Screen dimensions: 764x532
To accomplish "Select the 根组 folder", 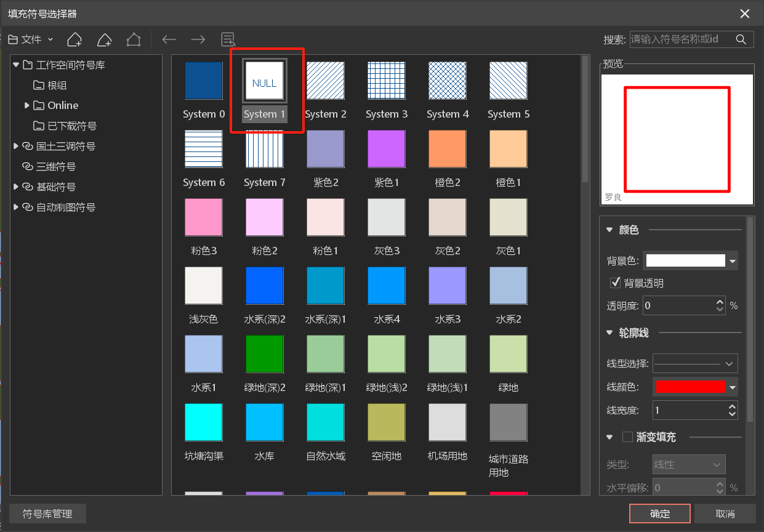I will (50, 85).
